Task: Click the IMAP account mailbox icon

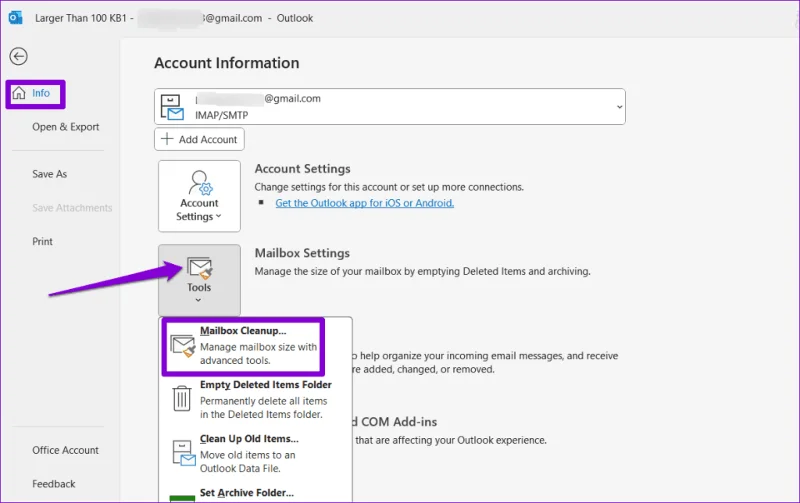Action: [x=172, y=107]
